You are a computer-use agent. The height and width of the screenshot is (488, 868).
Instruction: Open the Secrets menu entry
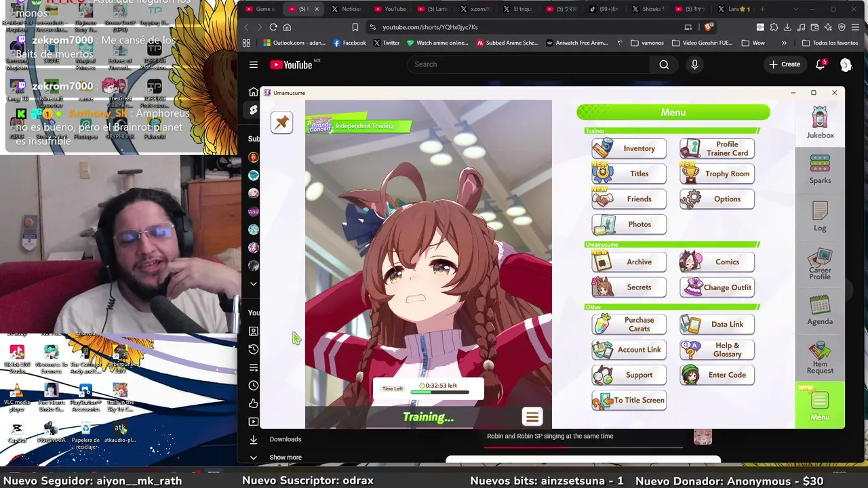point(629,287)
